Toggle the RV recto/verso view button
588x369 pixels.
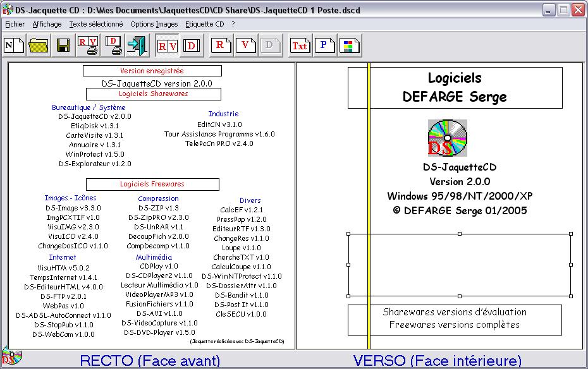168,45
